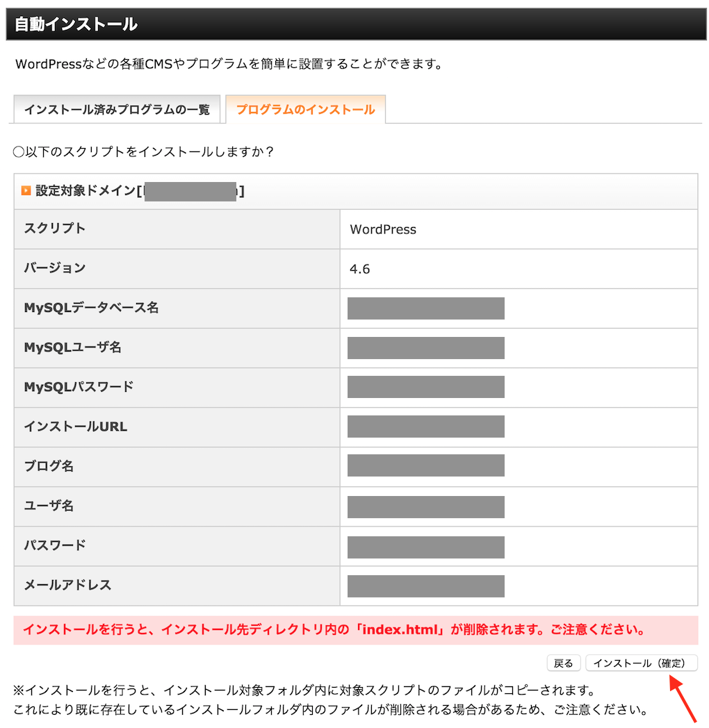
Task: Switch to インストール済みプログラムの一覧 tab
Action: [x=117, y=110]
